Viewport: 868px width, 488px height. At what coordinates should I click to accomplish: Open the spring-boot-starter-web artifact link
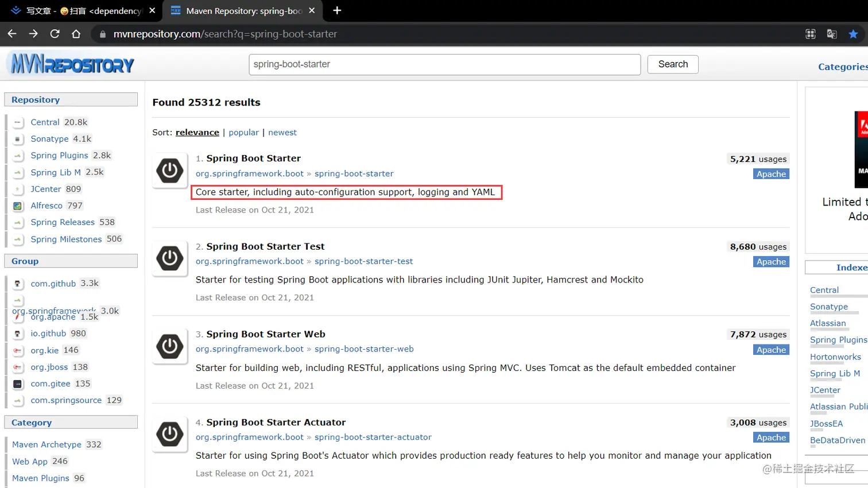[x=364, y=349]
